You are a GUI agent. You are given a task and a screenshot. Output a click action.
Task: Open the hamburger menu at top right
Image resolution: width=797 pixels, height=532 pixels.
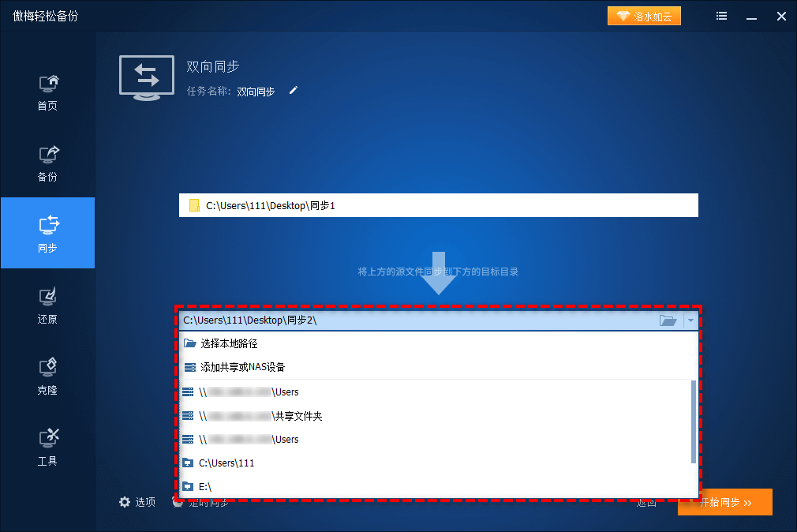coord(721,16)
